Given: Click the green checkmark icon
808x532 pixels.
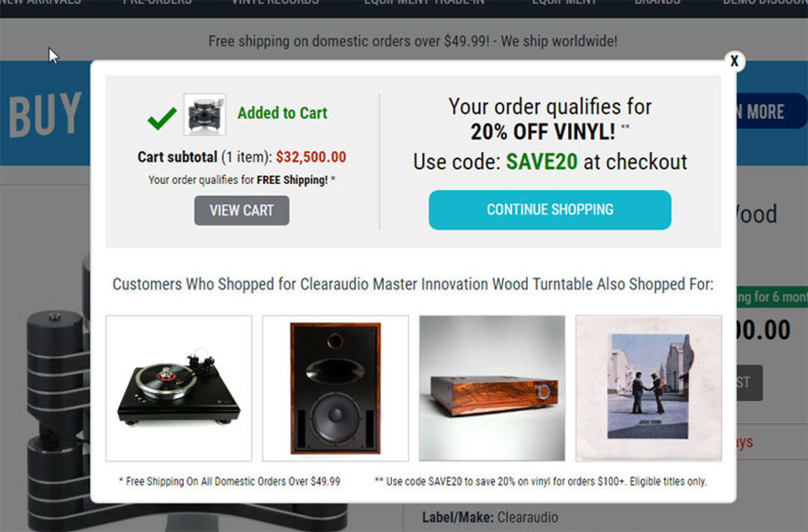Looking at the screenshot, I should pyautogui.click(x=162, y=118).
